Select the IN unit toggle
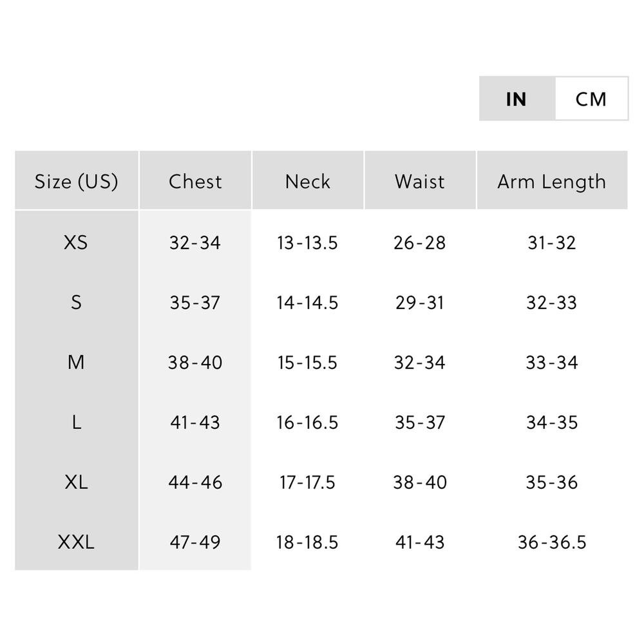644x644 pixels. coord(517,99)
